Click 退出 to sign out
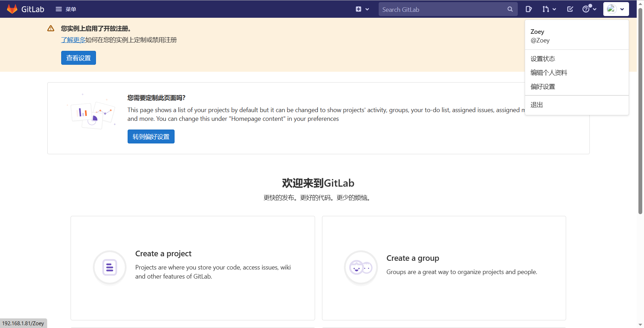644x328 pixels. (x=577, y=105)
